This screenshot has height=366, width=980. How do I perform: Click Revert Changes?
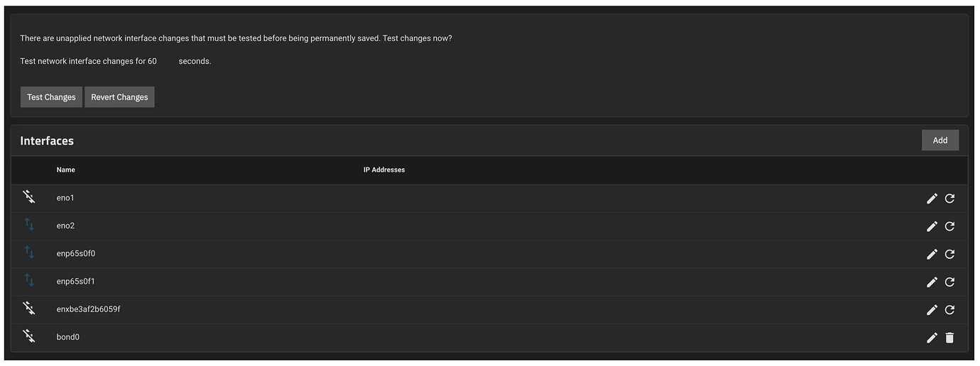coord(119,97)
